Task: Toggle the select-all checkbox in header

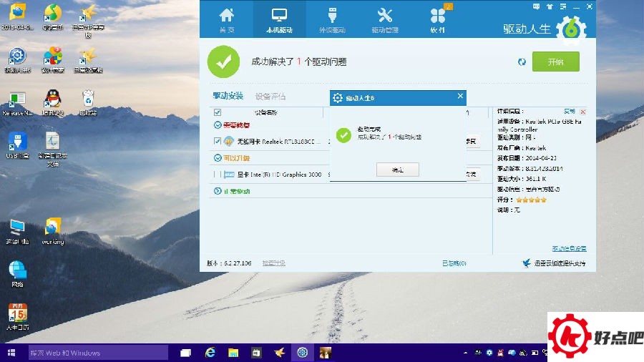Action: 218,112
